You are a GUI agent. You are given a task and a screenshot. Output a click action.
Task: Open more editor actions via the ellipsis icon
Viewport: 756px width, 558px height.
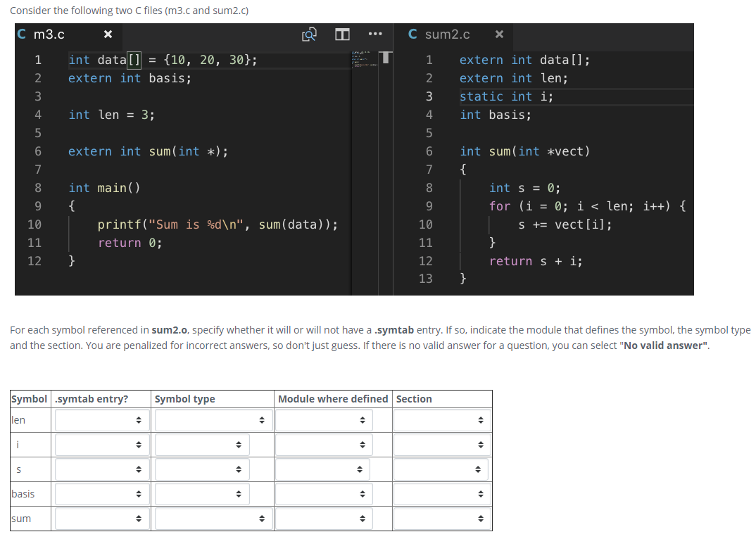(x=374, y=34)
